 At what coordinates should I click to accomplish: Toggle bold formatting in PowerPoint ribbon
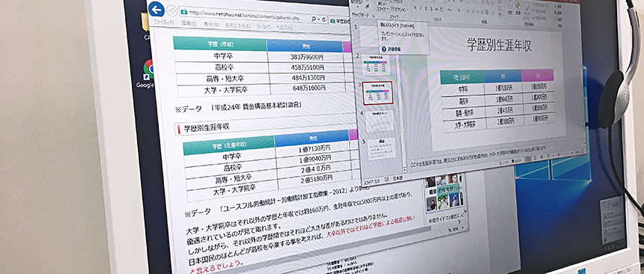click(x=416, y=9)
